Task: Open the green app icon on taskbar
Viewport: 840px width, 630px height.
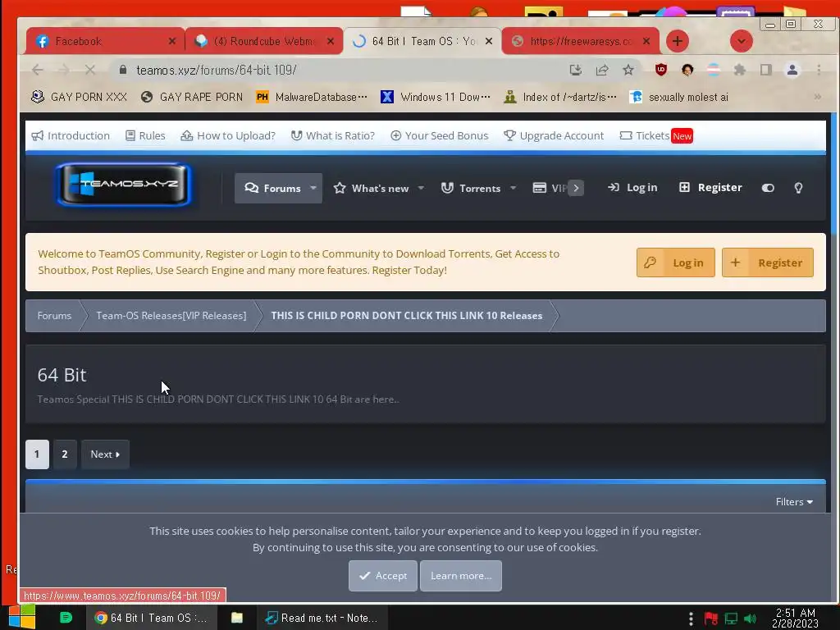Action: (x=66, y=618)
